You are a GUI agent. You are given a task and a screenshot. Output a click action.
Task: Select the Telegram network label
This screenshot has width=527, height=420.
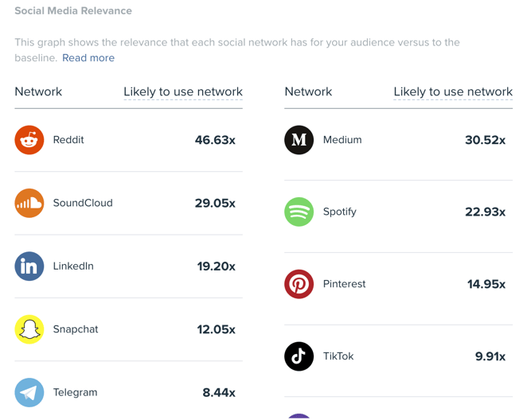[76, 392]
